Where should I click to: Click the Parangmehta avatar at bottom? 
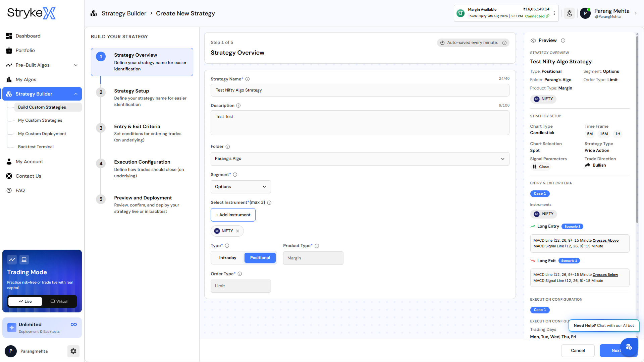point(11,351)
